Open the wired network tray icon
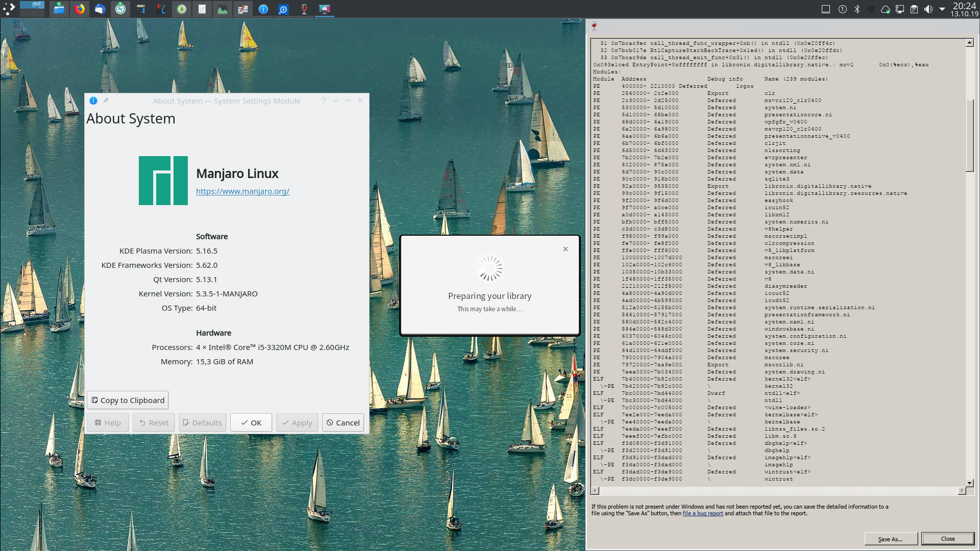The height and width of the screenshot is (551, 980). pos(900,9)
